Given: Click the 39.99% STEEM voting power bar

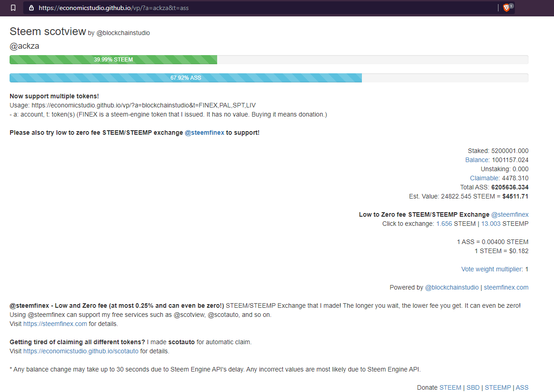Looking at the screenshot, I should pos(113,60).
